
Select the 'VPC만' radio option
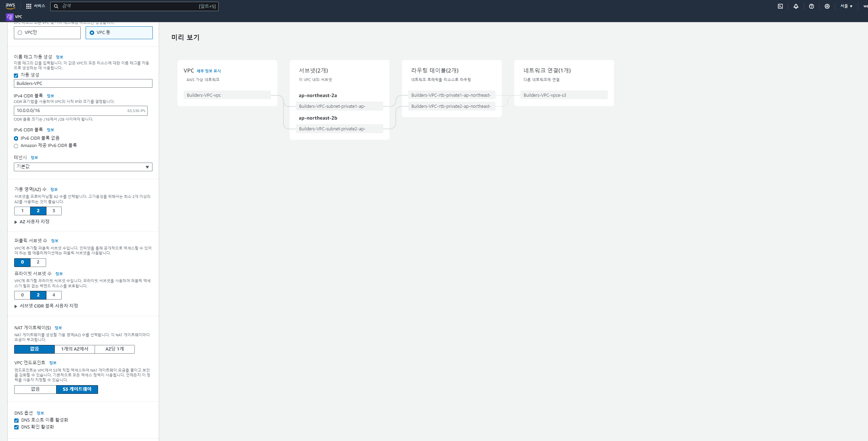pos(20,33)
